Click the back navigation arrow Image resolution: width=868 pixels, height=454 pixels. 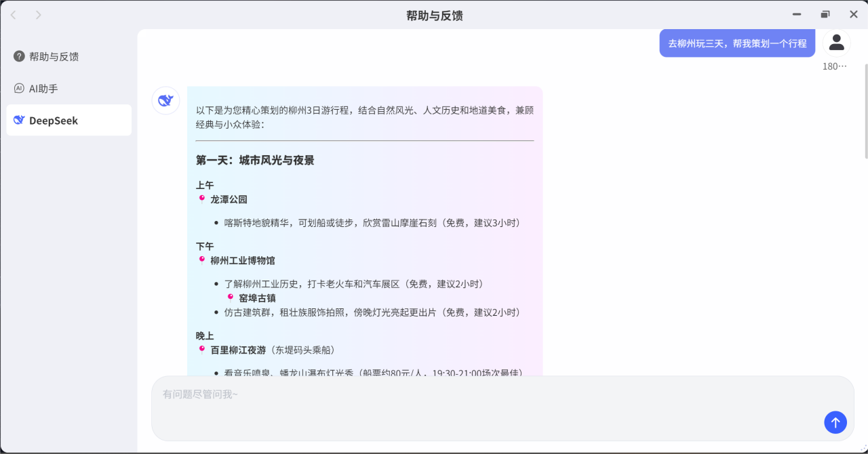coord(14,15)
